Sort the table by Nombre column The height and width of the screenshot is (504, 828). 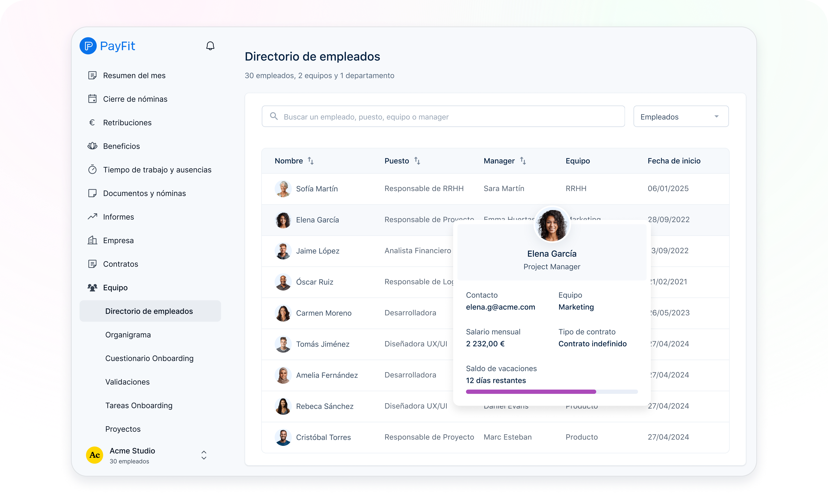310,161
